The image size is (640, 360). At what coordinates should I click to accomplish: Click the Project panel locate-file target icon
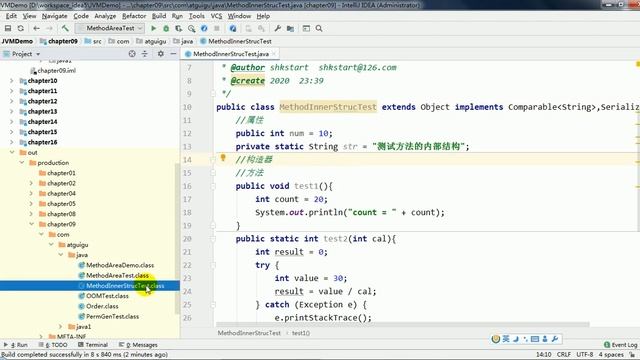pyautogui.click(x=132, y=54)
